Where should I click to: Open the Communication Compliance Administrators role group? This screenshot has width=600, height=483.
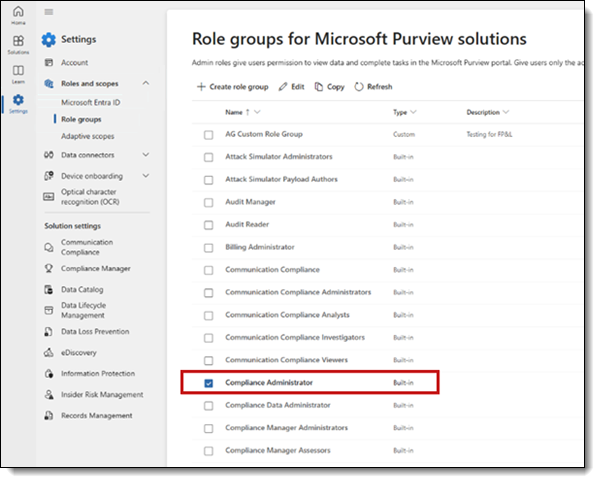298,292
